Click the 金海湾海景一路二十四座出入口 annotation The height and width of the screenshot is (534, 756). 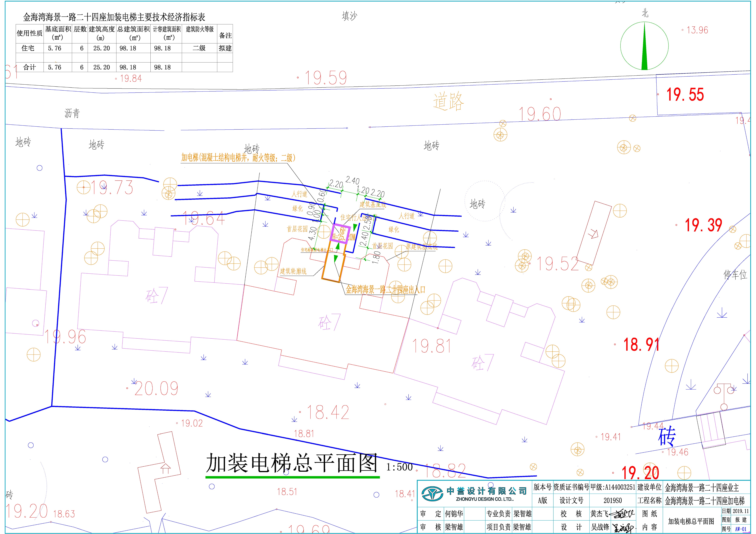click(x=385, y=290)
